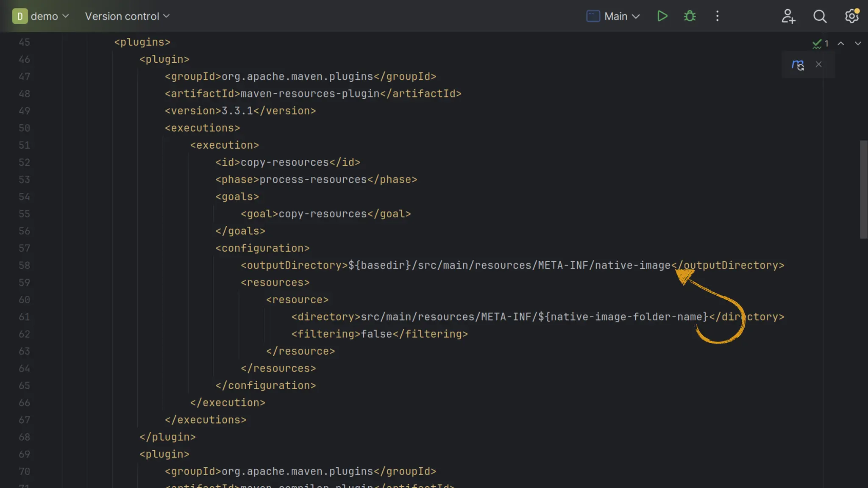The width and height of the screenshot is (868, 488).
Task: Open IDE settings gear icon
Action: click(851, 16)
